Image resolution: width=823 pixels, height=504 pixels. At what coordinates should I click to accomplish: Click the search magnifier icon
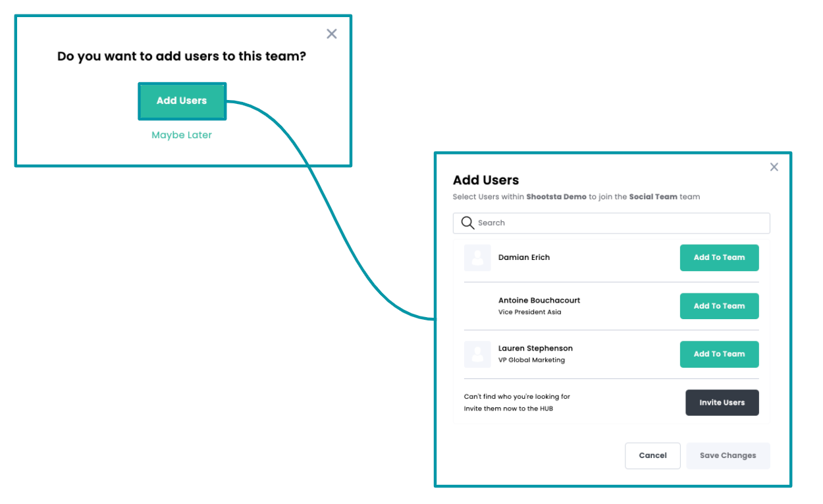tap(467, 223)
